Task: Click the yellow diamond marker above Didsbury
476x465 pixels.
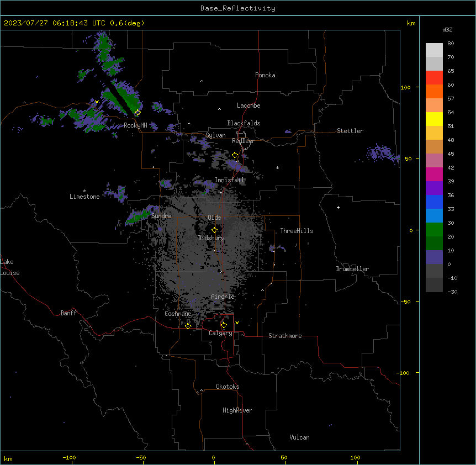Action: tap(214, 230)
